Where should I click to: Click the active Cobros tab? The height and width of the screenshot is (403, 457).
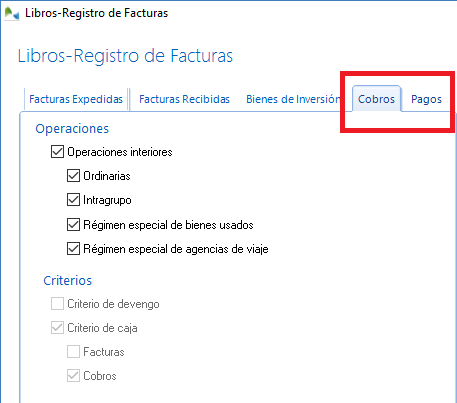click(x=376, y=99)
